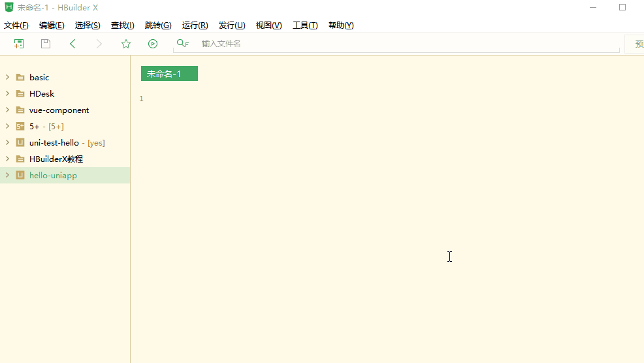Select the basic project name
Viewport: 644px width, 363px height.
click(39, 77)
